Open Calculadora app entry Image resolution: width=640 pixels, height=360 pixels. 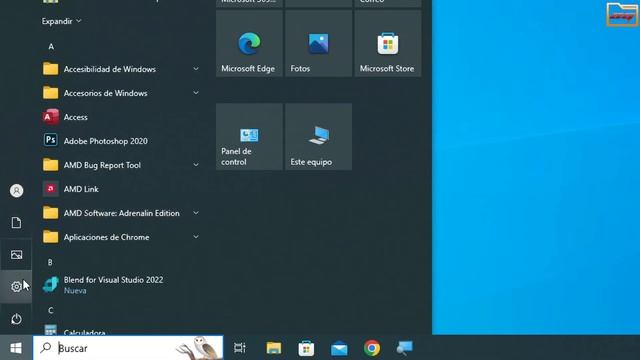[121, 330]
